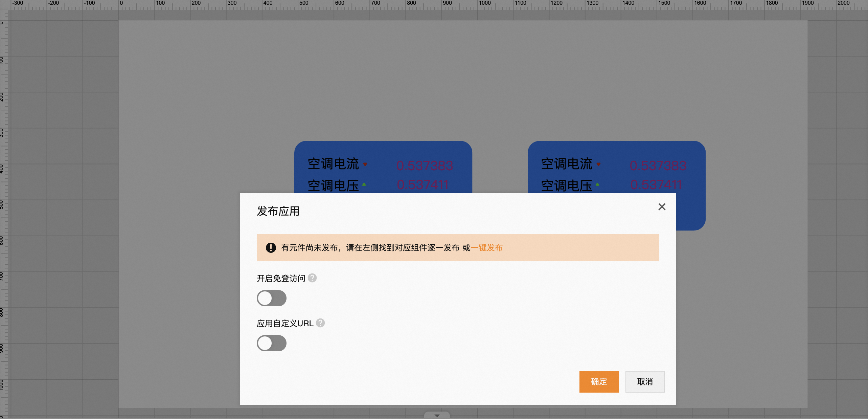Click the warning exclamation icon in the alert
The height and width of the screenshot is (419, 868).
point(271,248)
